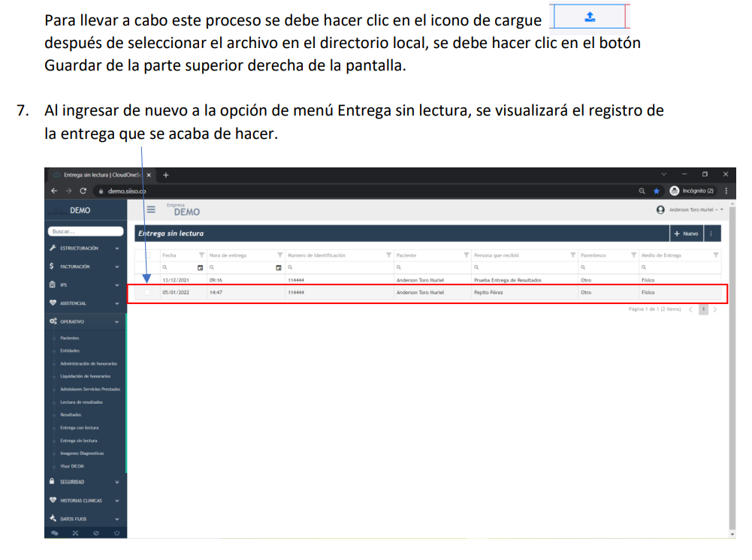Open the filter icon on Hora de entrega column
Image resolution: width=752 pixels, height=560 pixels.
point(280,254)
